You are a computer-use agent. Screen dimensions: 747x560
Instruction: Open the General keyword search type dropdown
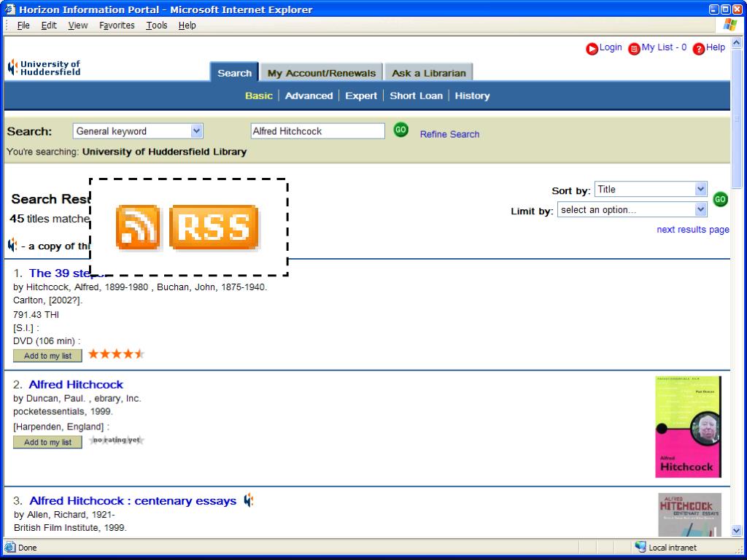[x=138, y=131]
